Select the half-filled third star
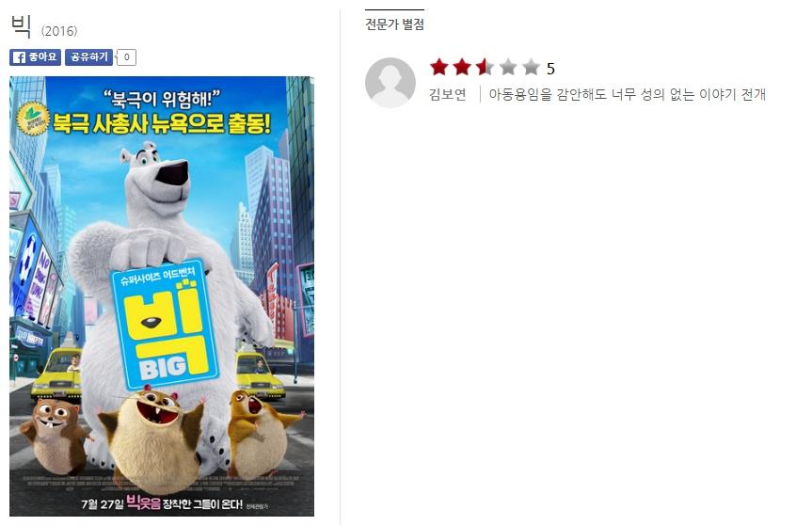 485,68
